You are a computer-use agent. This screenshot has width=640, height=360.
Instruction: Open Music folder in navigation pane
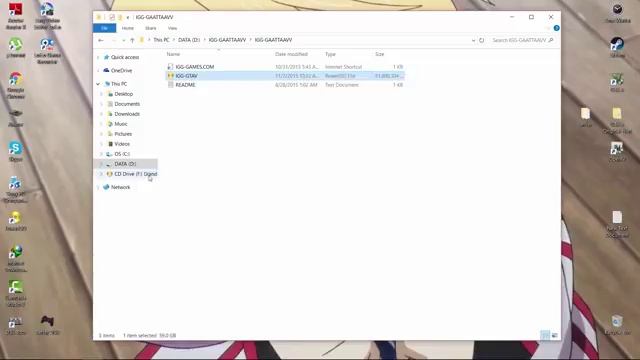pyautogui.click(x=120, y=124)
